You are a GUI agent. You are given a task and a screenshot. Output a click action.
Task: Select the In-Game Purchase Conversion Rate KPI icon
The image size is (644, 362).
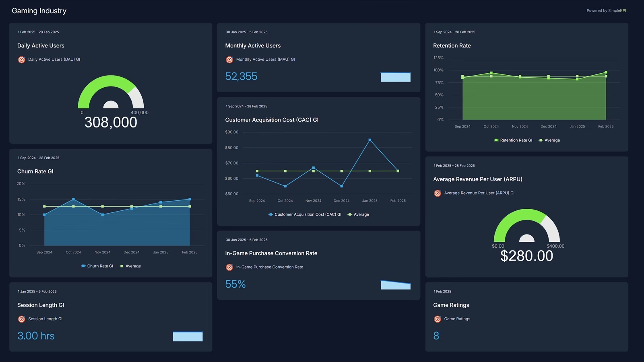(229, 267)
